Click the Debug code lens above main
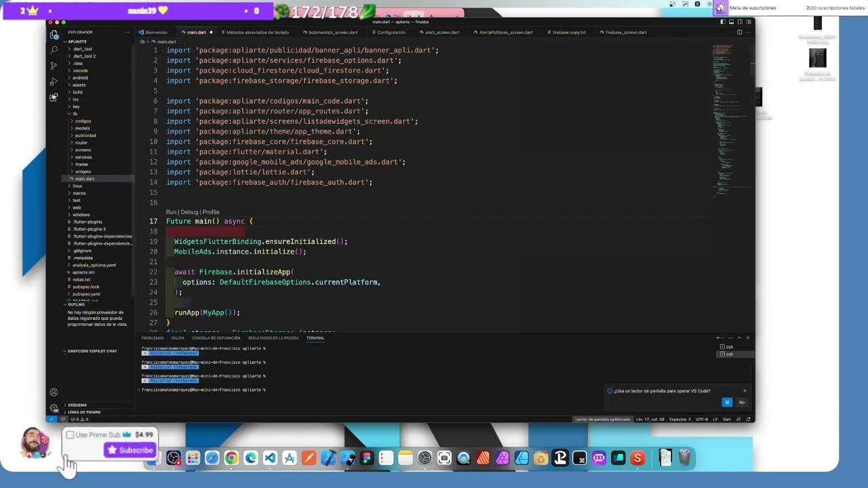 (189, 212)
